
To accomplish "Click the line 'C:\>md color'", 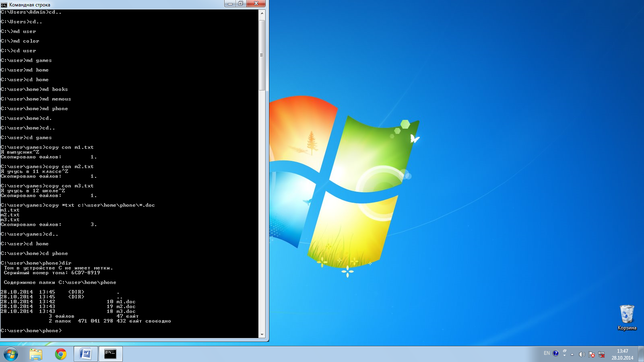I will 20,41.
